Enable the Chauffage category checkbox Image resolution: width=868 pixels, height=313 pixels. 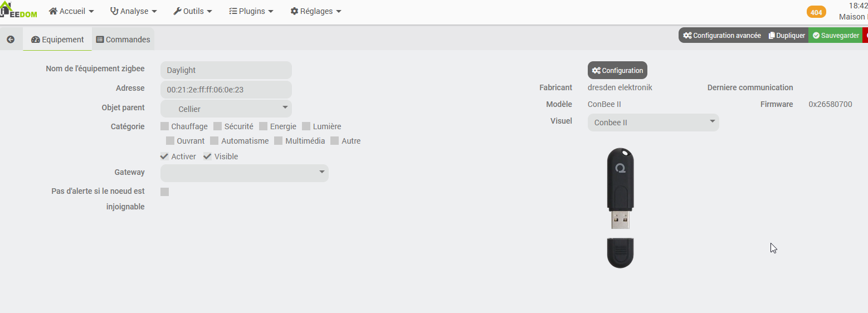[x=164, y=126]
